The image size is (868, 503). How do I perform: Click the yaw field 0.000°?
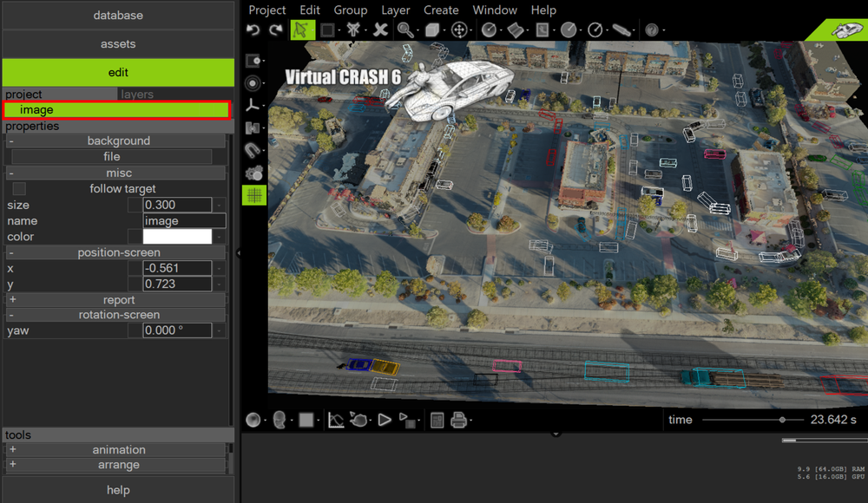tap(177, 330)
